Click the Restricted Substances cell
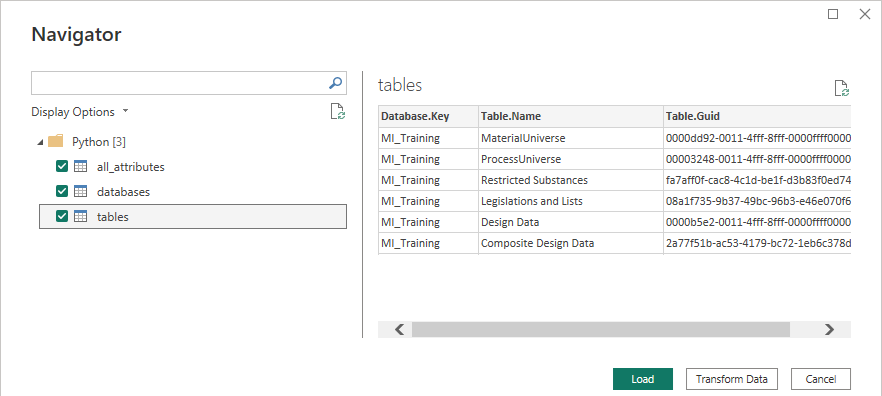The image size is (882, 396). [571, 180]
